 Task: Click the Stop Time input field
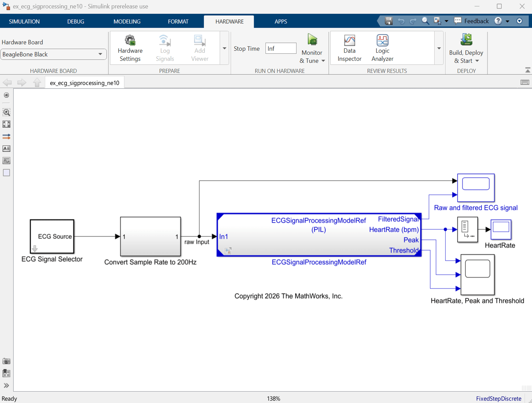click(x=281, y=48)
